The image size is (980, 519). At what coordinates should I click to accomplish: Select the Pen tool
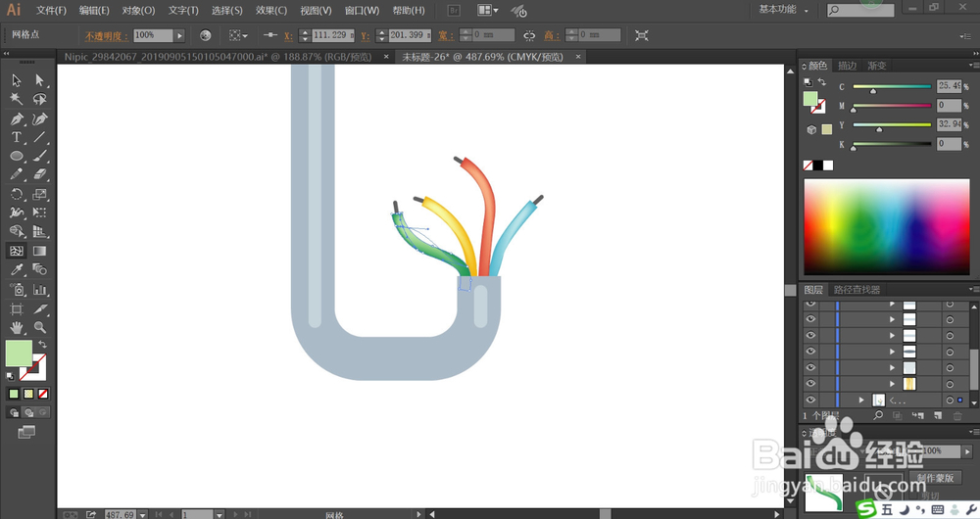(x=17, y=118)
